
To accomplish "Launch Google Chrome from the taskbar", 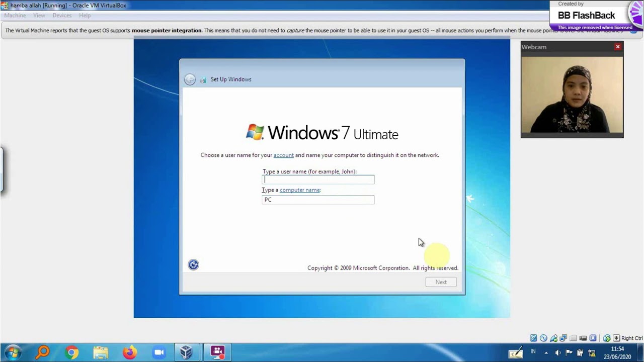I will 71,352.
